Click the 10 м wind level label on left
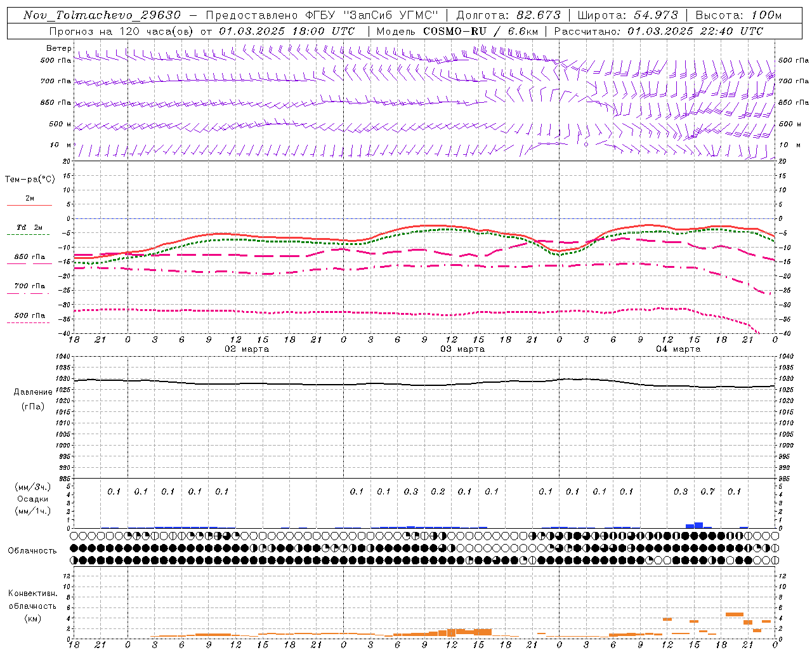812x650 pixels. [x=61, y=145]
